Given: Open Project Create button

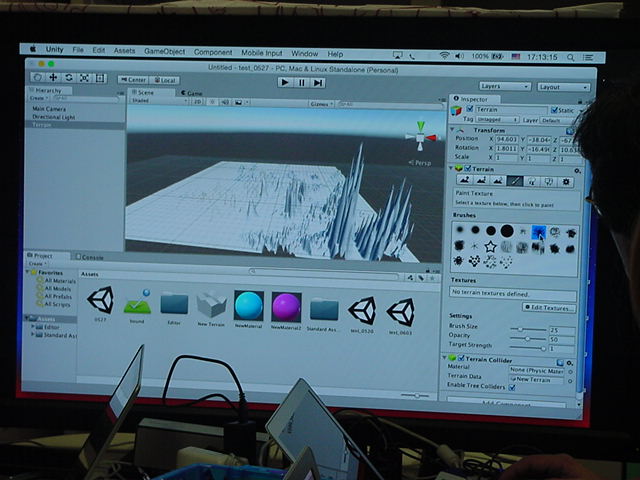Looking at the screenshot, I should pos(37,264).
